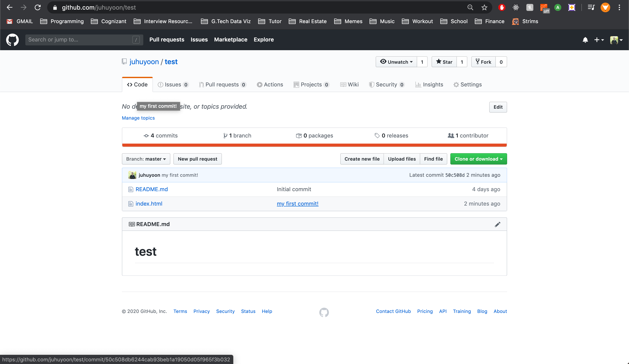629x364 pixels.
Task: Click the footer GitHub octocat logo
Action: click(323, 312)
